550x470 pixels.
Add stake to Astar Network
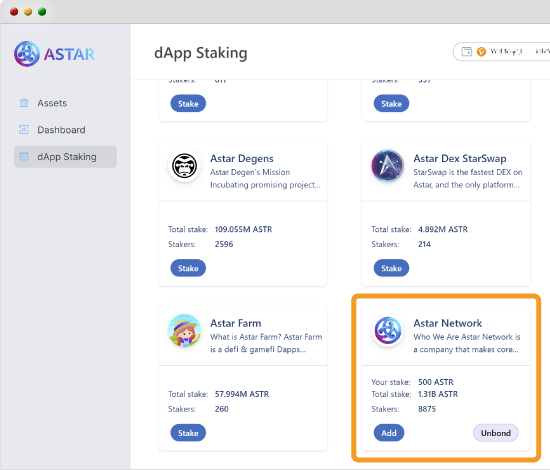pos(389,433)
